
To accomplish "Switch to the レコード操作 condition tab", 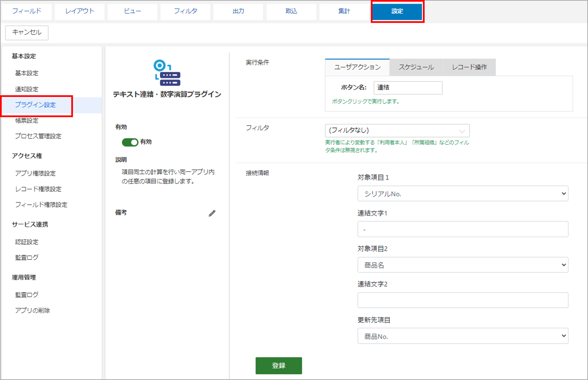I will tap(469, 67).
